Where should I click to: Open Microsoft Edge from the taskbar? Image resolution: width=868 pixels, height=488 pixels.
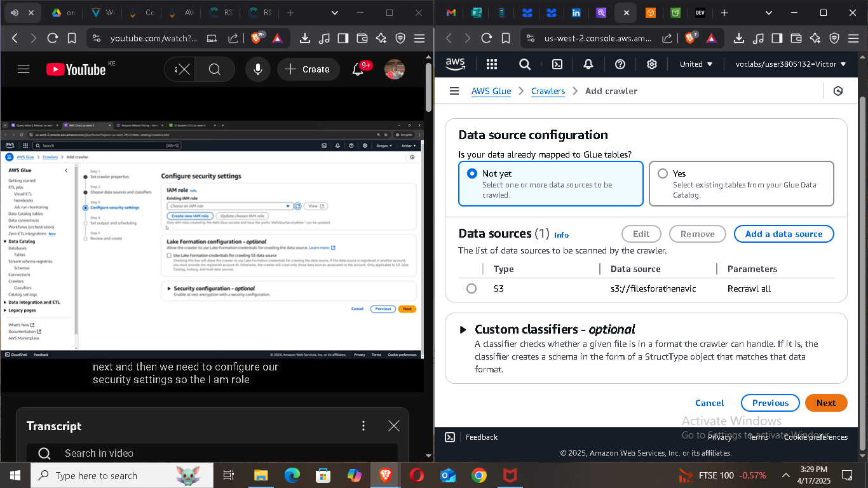point(292,475)
